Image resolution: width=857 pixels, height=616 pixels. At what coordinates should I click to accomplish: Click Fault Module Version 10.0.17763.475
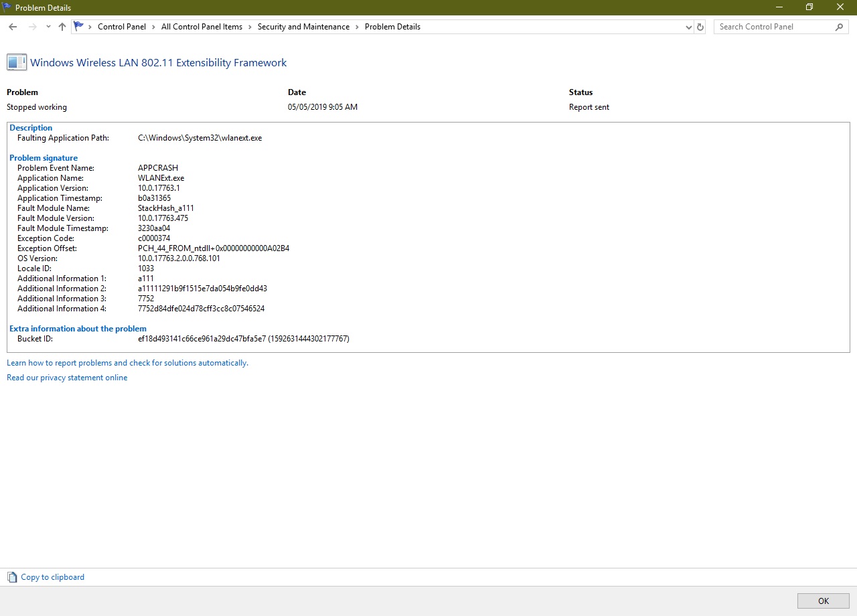click(x=163, y=218)
